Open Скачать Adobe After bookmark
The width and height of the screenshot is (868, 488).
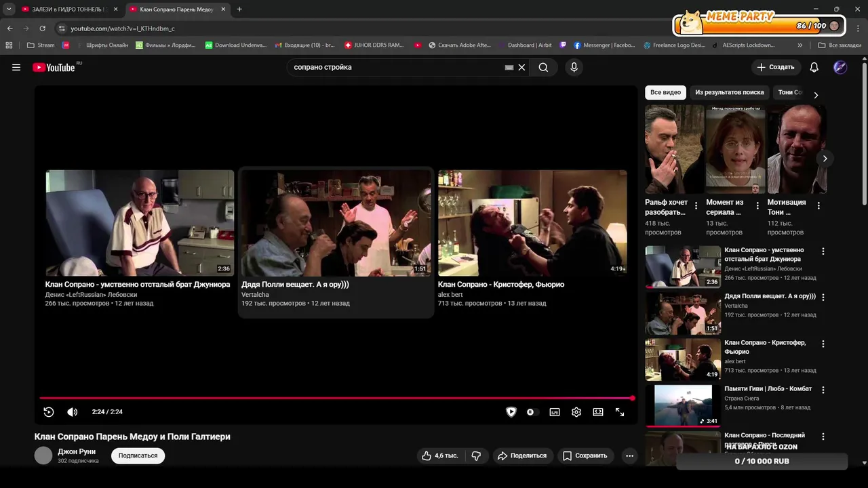coord(459,45)
